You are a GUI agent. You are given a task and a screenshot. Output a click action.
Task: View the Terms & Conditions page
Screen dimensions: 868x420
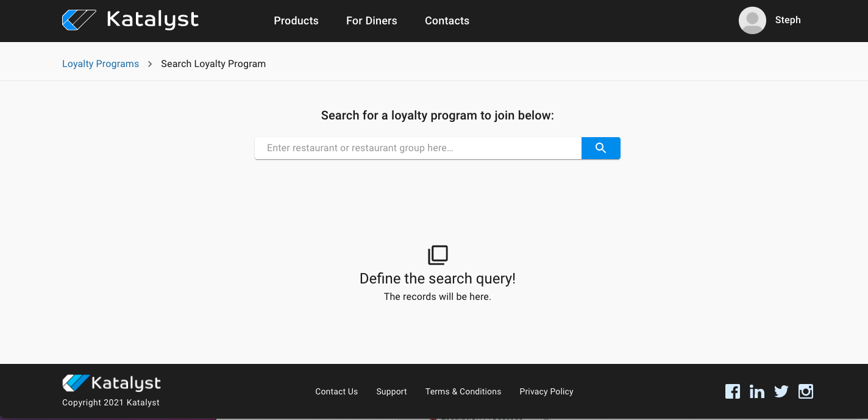click(463, 391)
